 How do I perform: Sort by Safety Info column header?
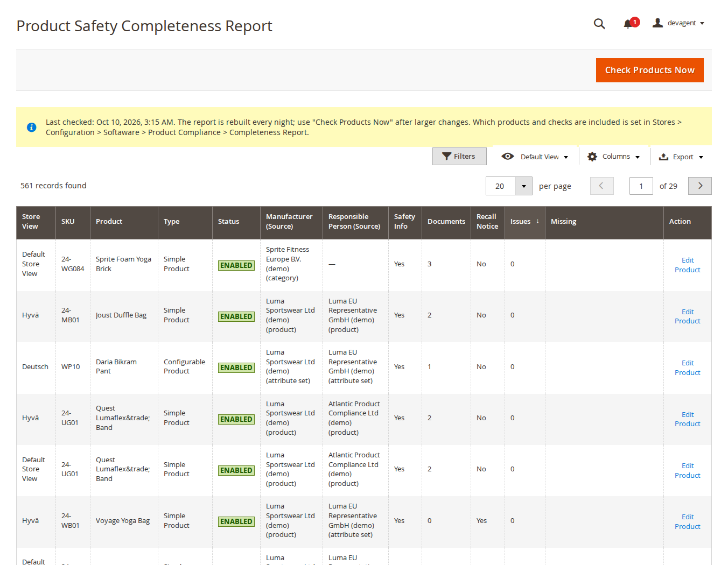tap(405, 222)
